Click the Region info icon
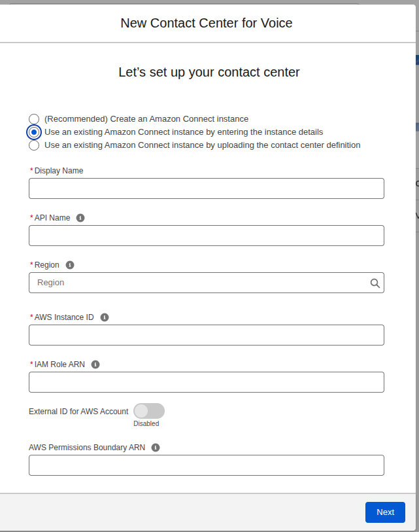 [70, 265]
